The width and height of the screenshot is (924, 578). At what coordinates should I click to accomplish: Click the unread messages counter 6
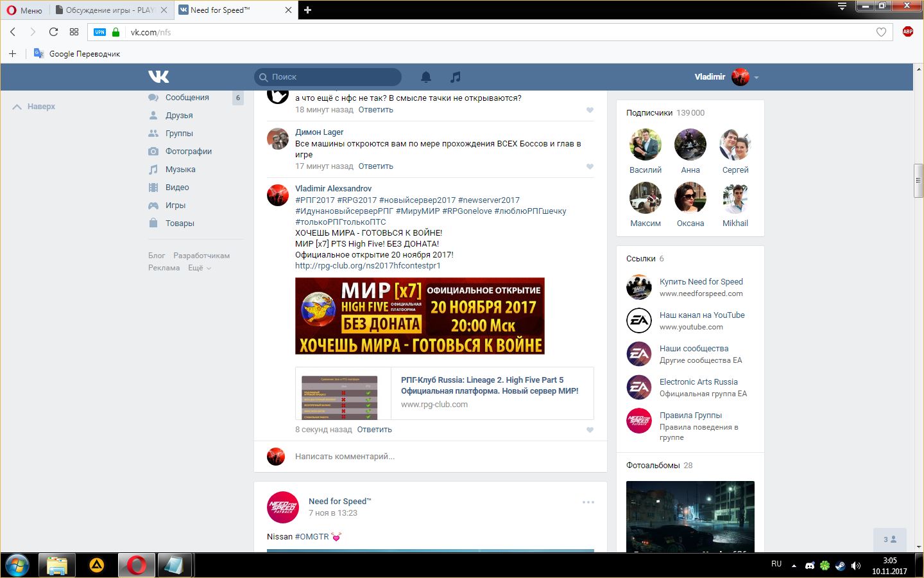(238, 98)
